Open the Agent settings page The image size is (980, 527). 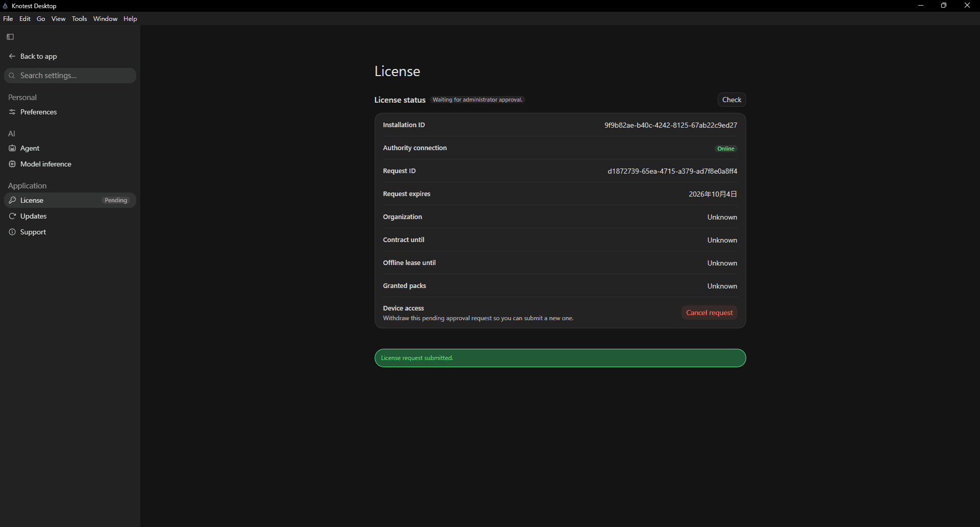(x=70, y=148)
